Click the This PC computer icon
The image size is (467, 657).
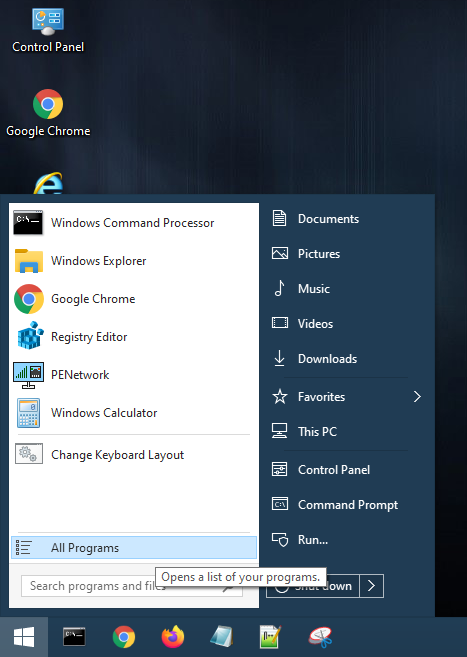tap(279, 431)
